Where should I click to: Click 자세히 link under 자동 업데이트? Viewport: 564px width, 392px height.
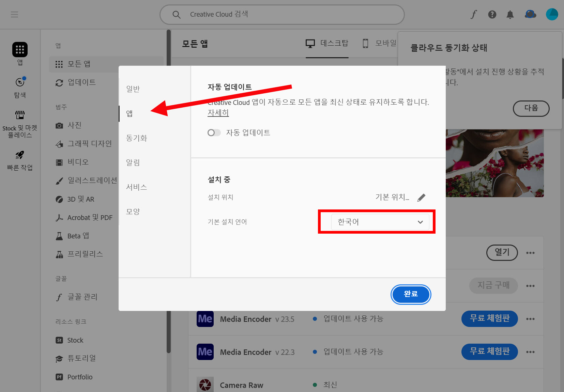tap(218, 113)
